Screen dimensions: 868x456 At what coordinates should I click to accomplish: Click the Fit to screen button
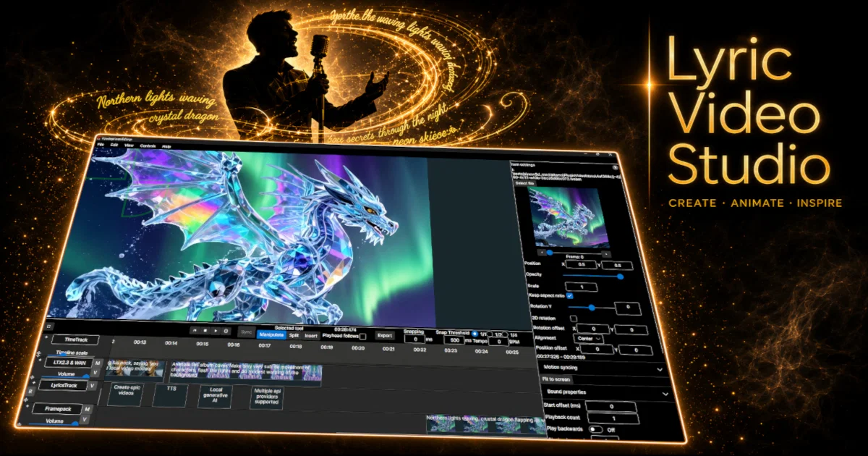(556, 379)
